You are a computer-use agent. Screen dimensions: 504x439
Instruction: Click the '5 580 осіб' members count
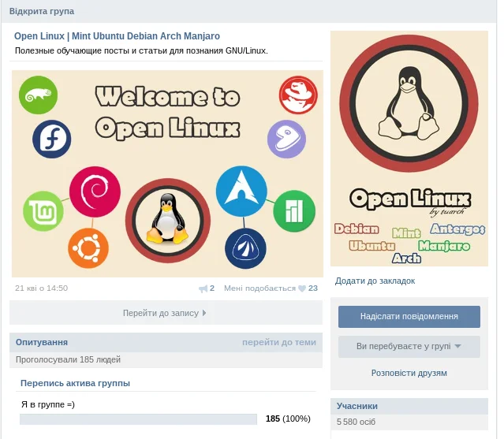coord(356,422)
